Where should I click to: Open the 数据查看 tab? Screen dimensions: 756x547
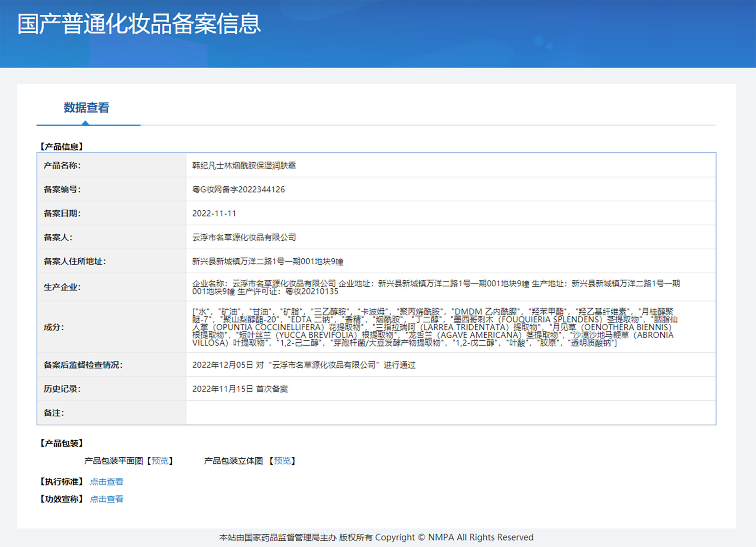(x=86, y=108)
